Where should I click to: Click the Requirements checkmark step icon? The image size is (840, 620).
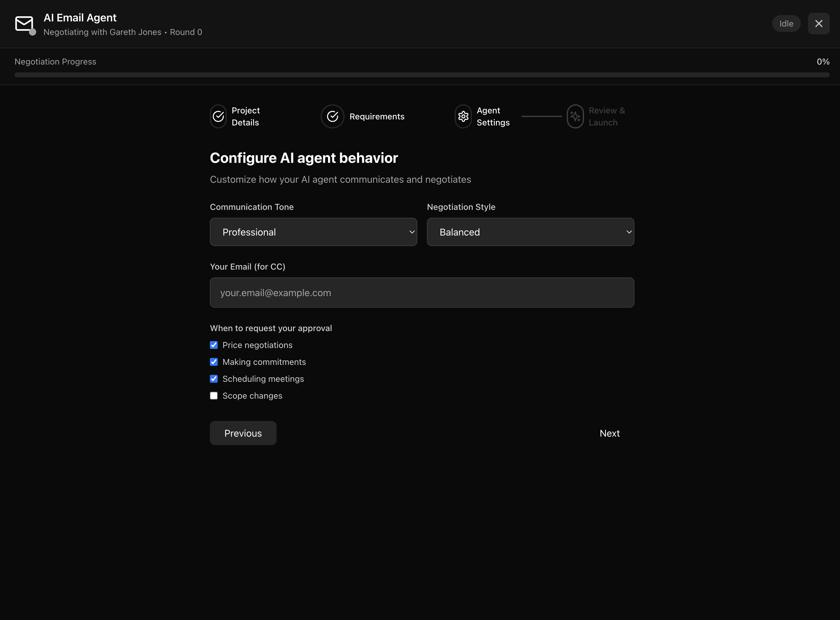point(332,116)
